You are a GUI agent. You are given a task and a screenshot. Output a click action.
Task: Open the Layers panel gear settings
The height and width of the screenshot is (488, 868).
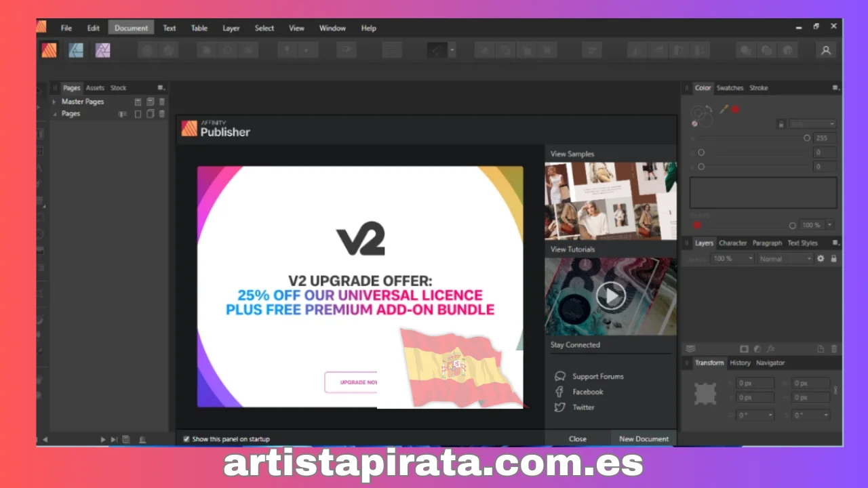(x=821, y=258)
